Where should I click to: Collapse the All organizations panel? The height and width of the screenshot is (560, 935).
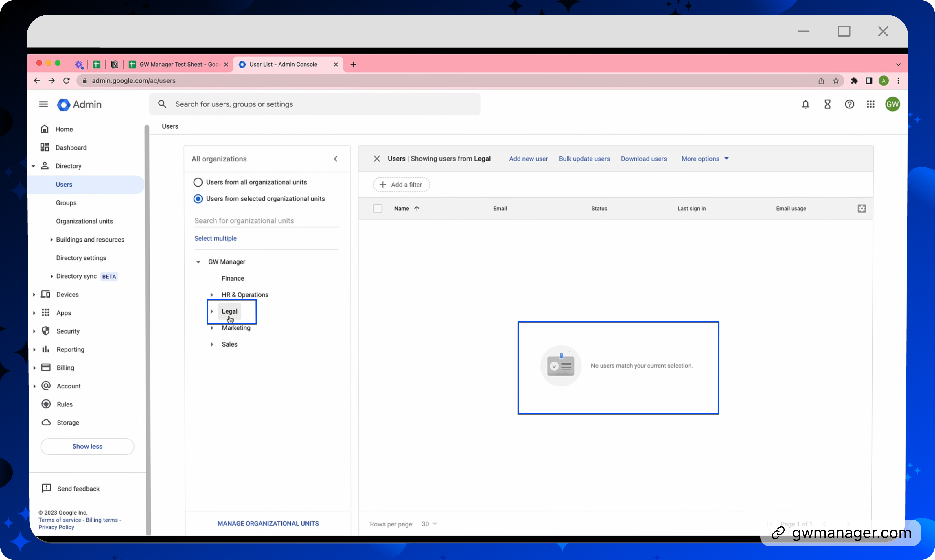(336, 159)
